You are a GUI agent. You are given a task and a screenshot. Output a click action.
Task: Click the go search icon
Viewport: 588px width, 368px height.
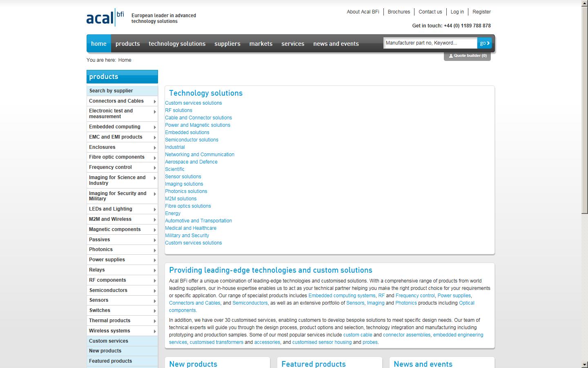[484, 43]
